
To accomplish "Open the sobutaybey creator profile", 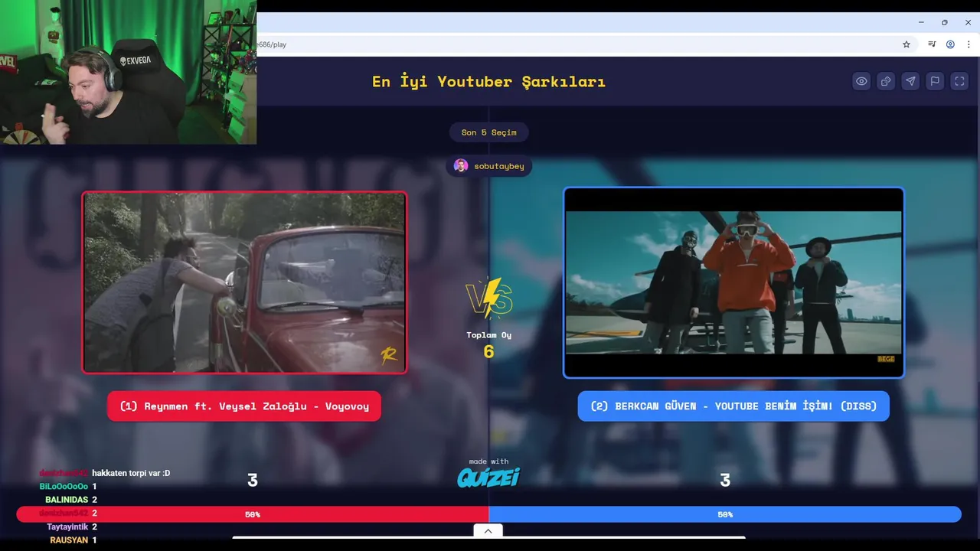I will coord(488,166).
